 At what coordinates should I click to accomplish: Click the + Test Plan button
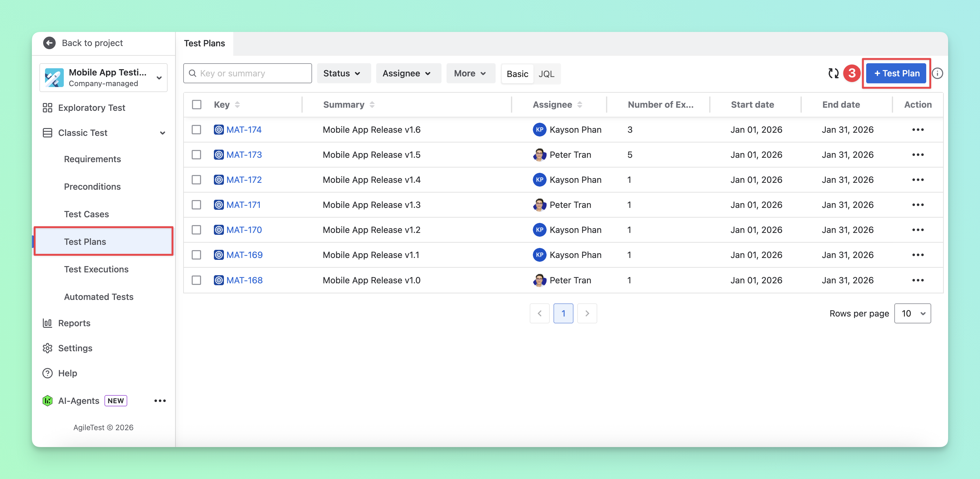[896, 73]
